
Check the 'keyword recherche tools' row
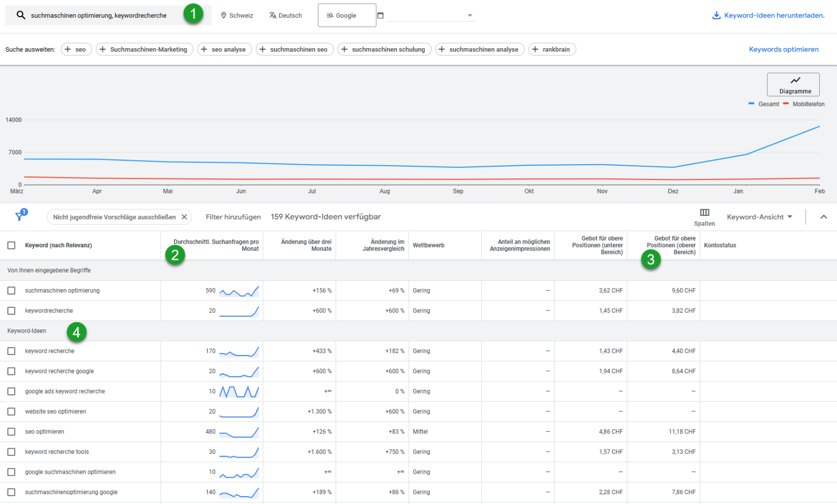click(x=12, y=452)
